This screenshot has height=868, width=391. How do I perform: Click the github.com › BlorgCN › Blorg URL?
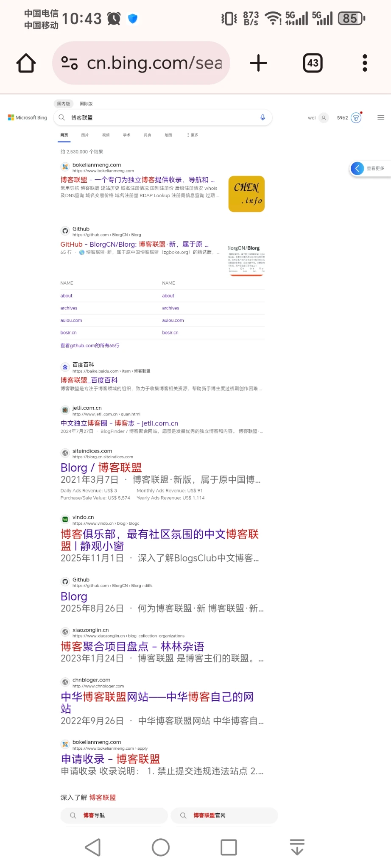pos(107,235)
